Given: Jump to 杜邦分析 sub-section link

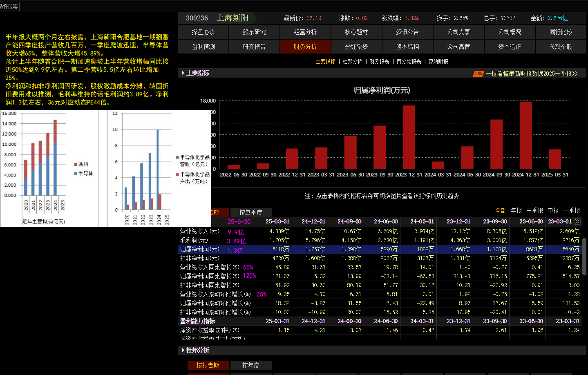Looking at the screenshot, I should tap(352, 61).
